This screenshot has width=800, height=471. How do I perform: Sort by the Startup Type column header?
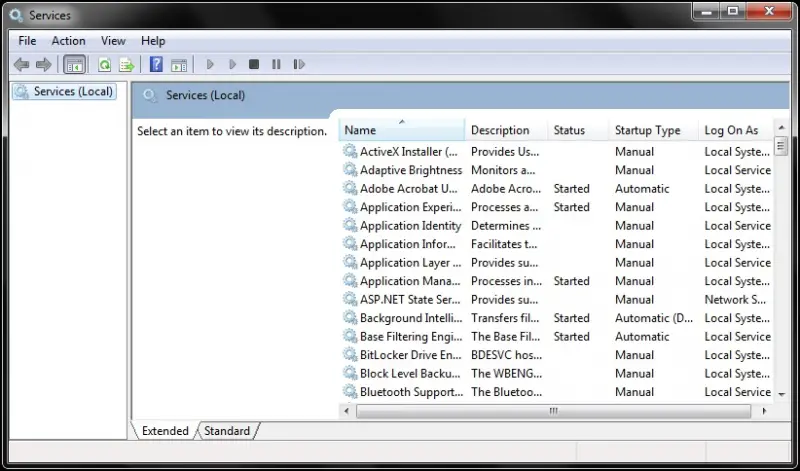653,130
